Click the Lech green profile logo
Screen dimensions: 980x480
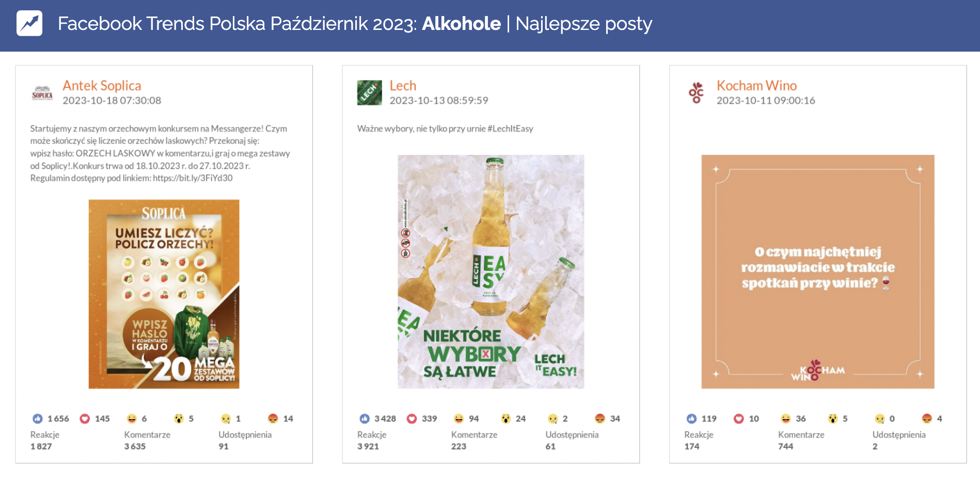pyautogui.click(x=369, y=93)
